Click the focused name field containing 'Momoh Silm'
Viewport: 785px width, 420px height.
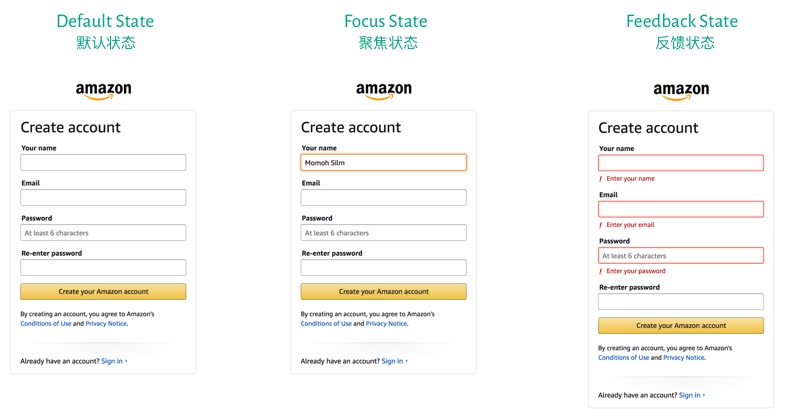click(x=383, y=162)
